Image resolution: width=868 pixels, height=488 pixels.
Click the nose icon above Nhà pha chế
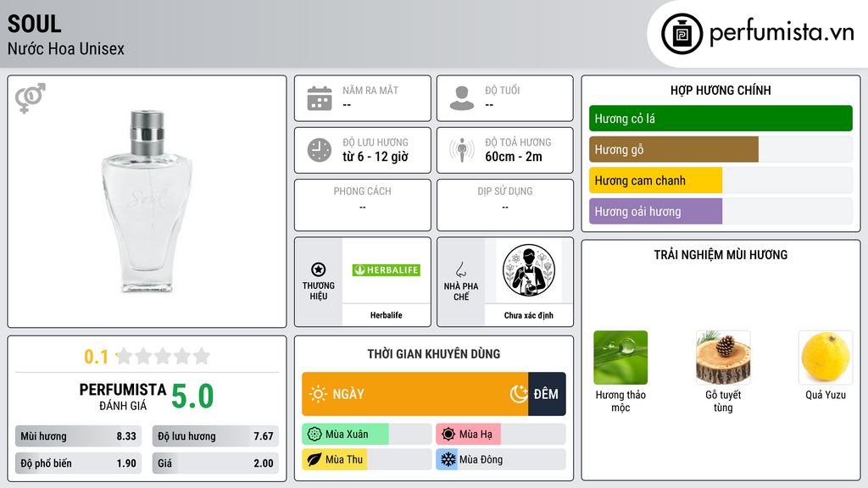tap(460, 269)
